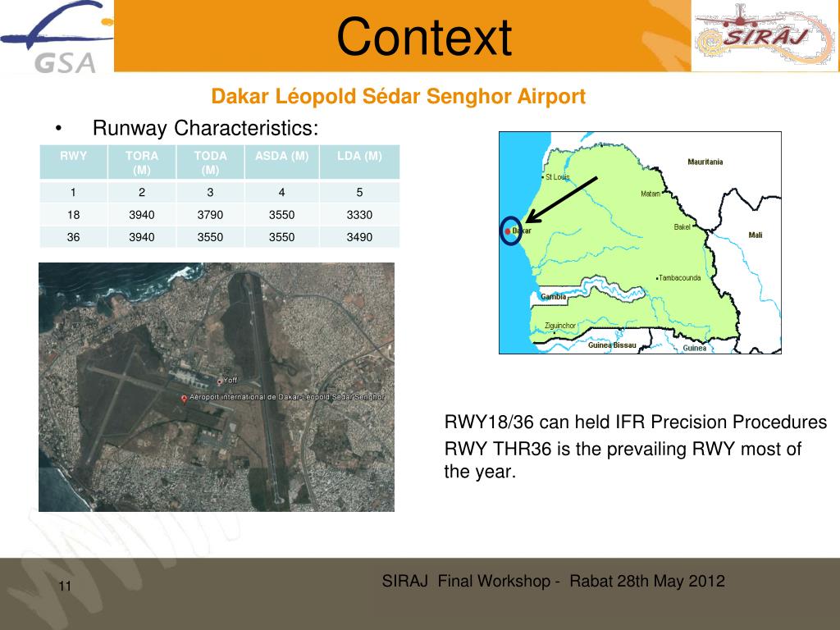840x630 pixels.
Task: Select the column-number cell '2'
Action: [142, 192]
